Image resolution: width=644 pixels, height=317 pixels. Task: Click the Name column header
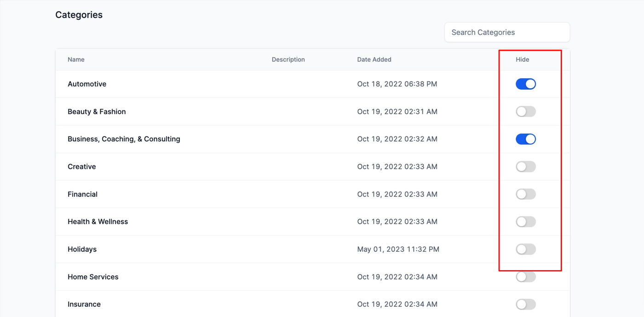pyautogui.click(x=76, y=59)
